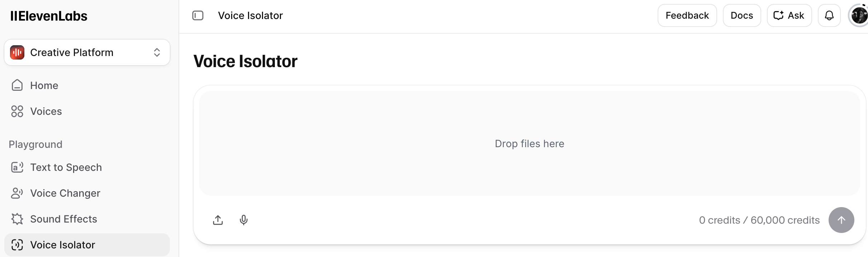Go to Voice Changer
This screenshot has height=257, width=868.
[65, 193]
